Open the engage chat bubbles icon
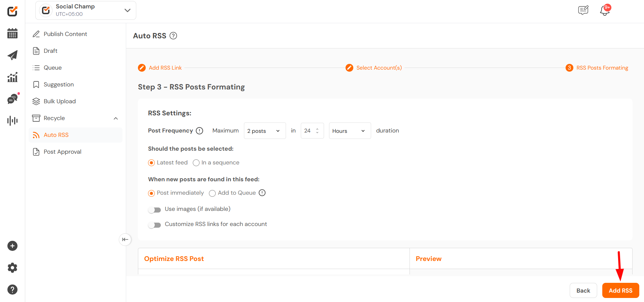The width and height of the screenshot is (644, 302). [x=12, y=99]
